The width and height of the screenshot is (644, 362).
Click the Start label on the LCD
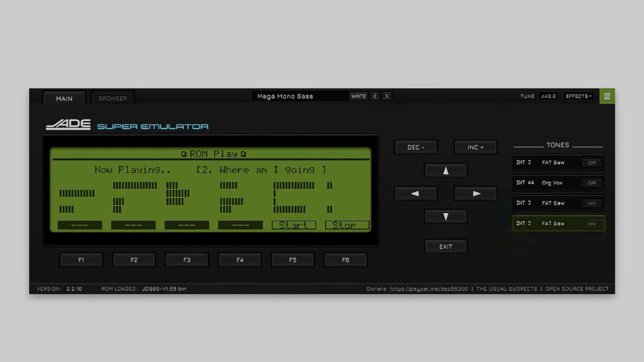(294, 225)
